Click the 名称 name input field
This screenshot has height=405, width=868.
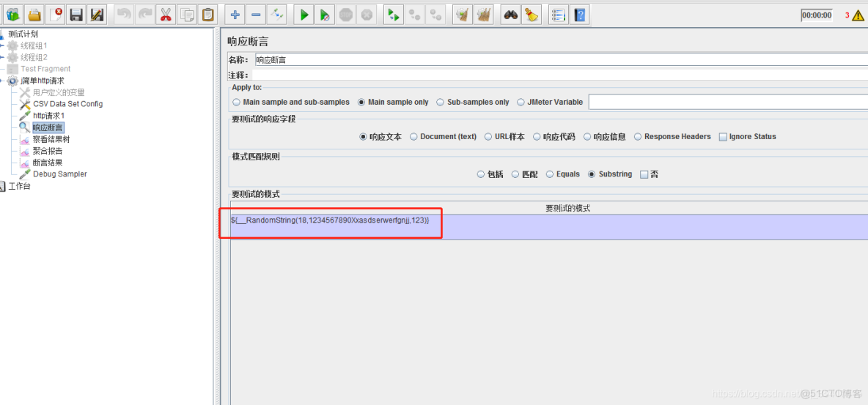[561, 60]
